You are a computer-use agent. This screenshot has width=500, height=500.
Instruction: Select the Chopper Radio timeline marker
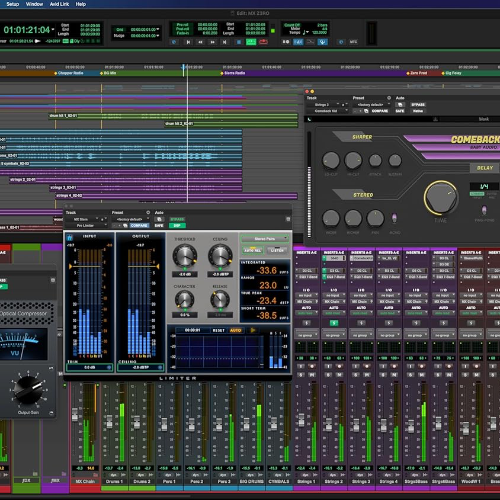pyautogui.click(x=69, y=73)
